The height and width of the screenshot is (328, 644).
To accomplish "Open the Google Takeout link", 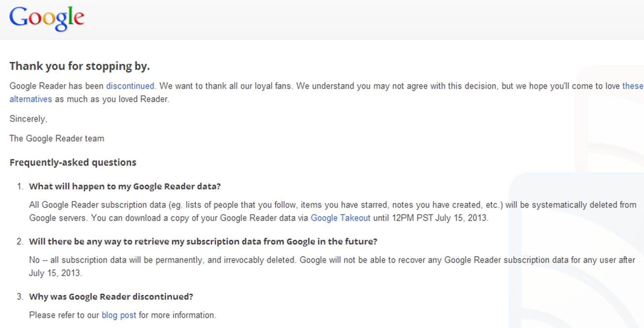I will (x=340, y=218).
